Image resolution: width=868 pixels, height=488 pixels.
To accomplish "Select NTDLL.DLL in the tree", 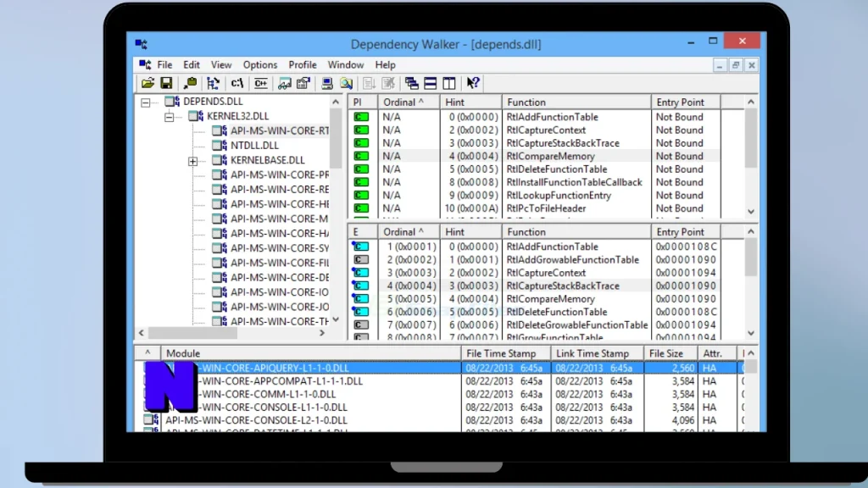I will point(254,146).
